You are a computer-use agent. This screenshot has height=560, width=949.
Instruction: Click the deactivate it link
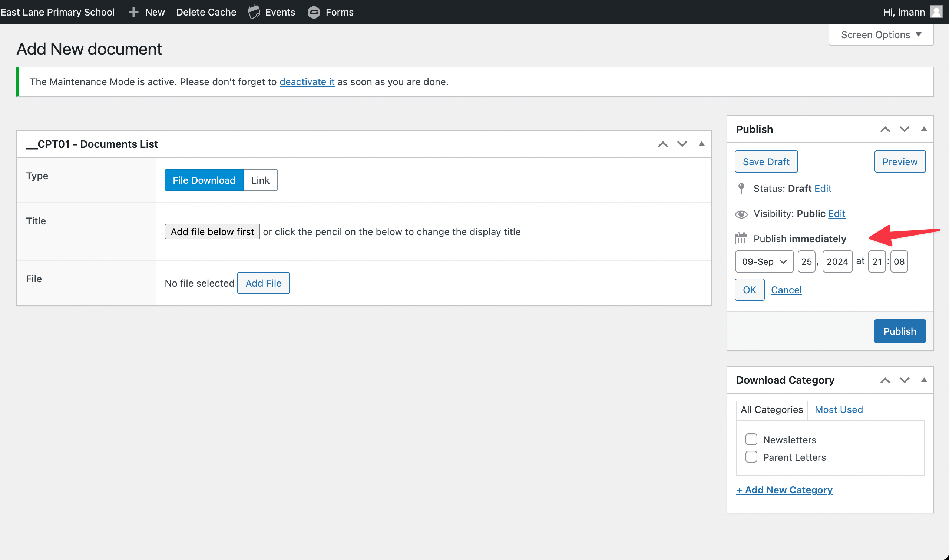coord(307,82)
